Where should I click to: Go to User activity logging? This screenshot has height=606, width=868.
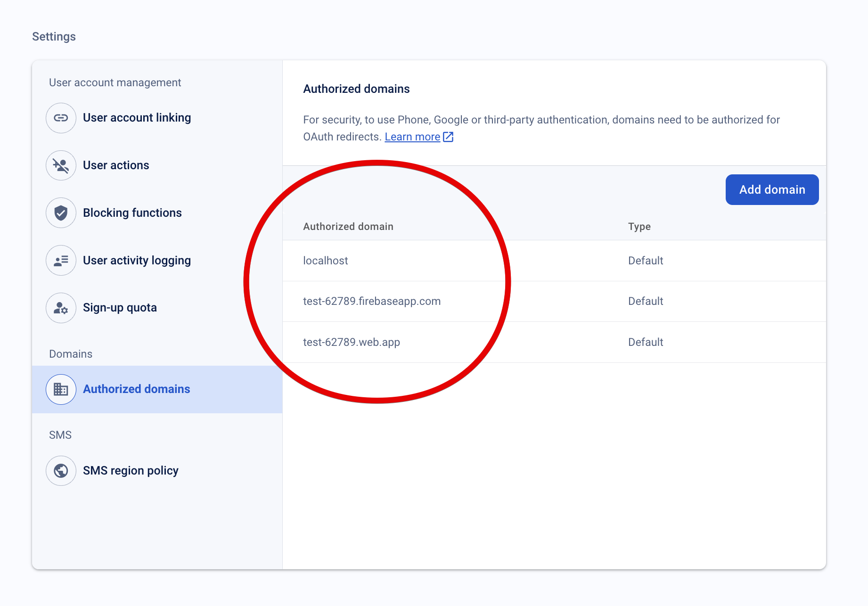coord(137,261)
